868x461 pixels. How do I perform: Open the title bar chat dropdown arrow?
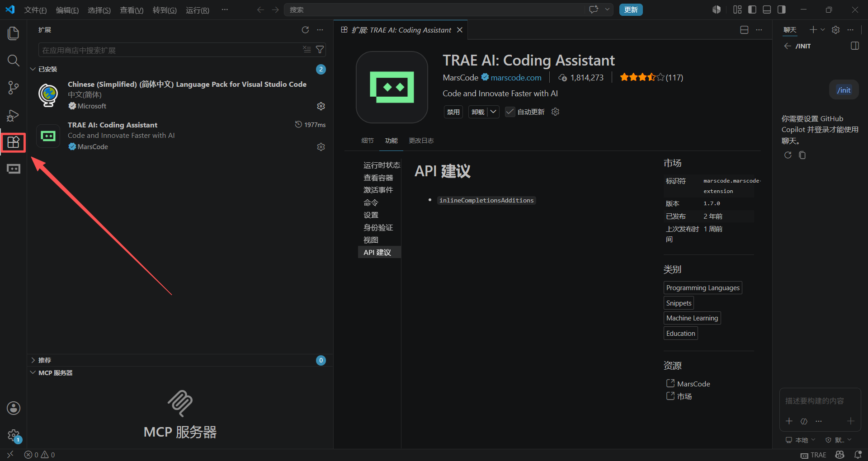pyautogui.click(x=607, y=9)
